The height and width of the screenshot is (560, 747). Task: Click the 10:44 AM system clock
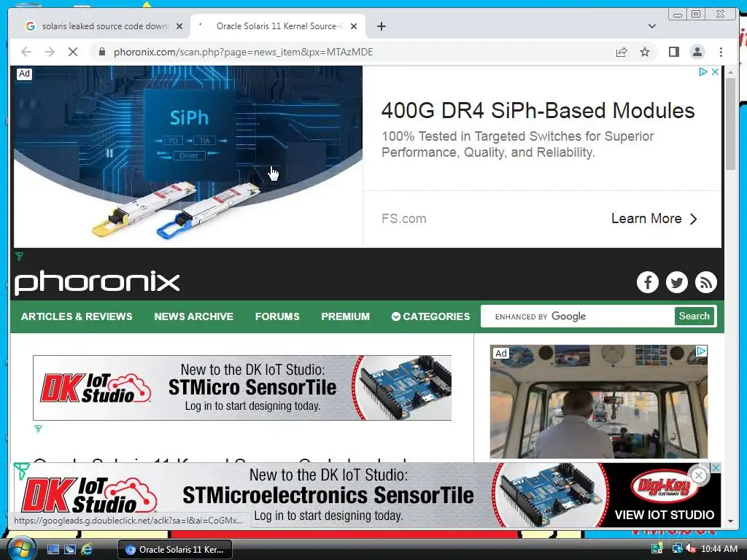719,549
